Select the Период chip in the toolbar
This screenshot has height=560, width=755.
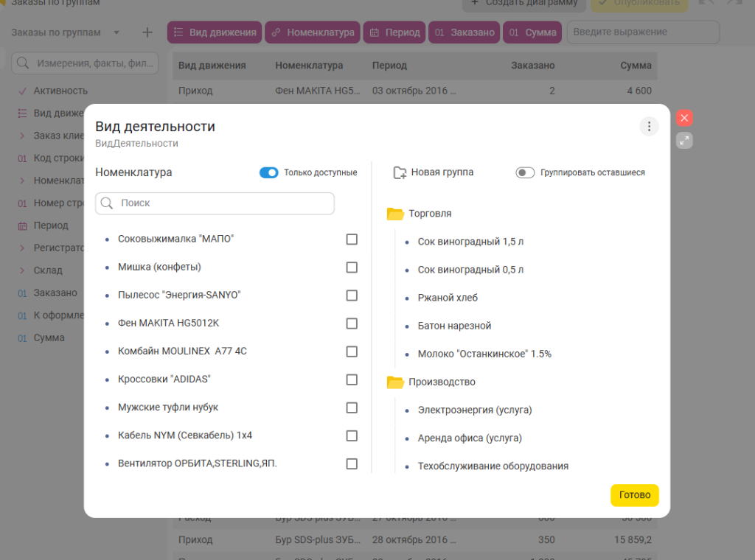(395, 32)
